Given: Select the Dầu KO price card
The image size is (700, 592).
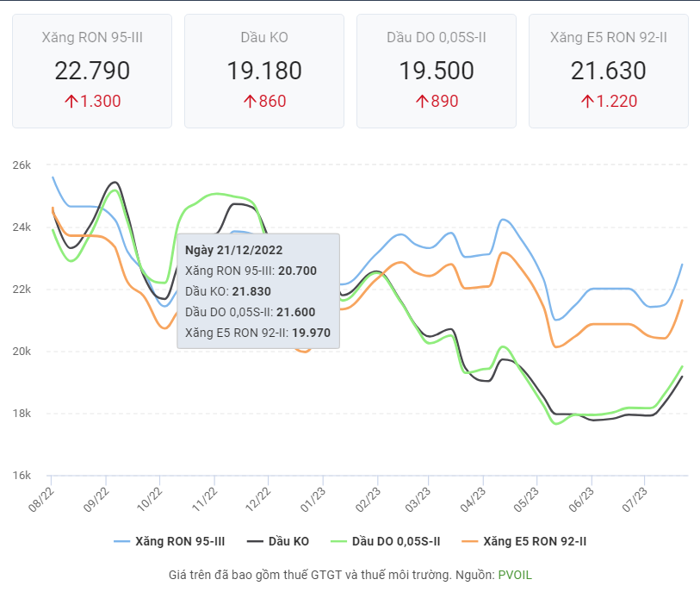Looking at the screenshot, I should point(264,71).
